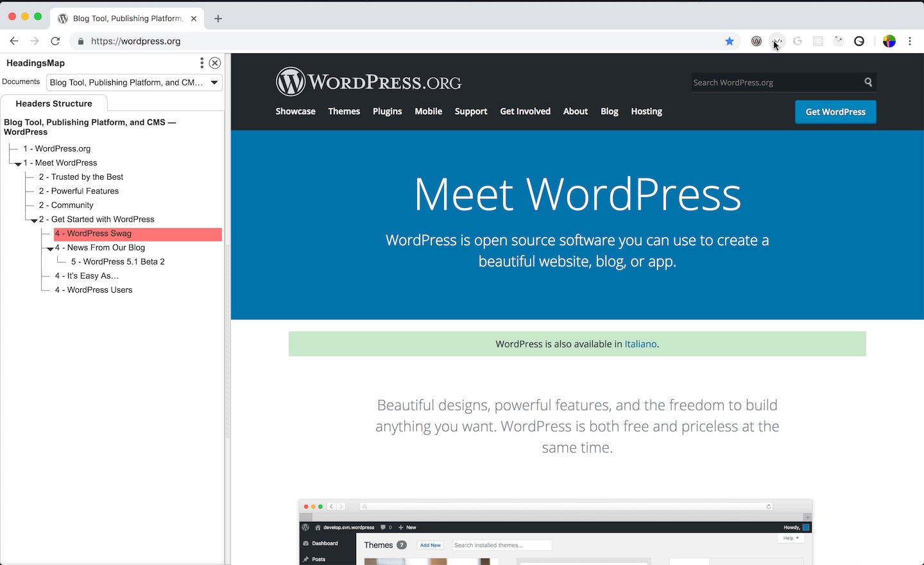Open the Chrome three-dot menu
The image size is (924, 565).
[910, 41]
